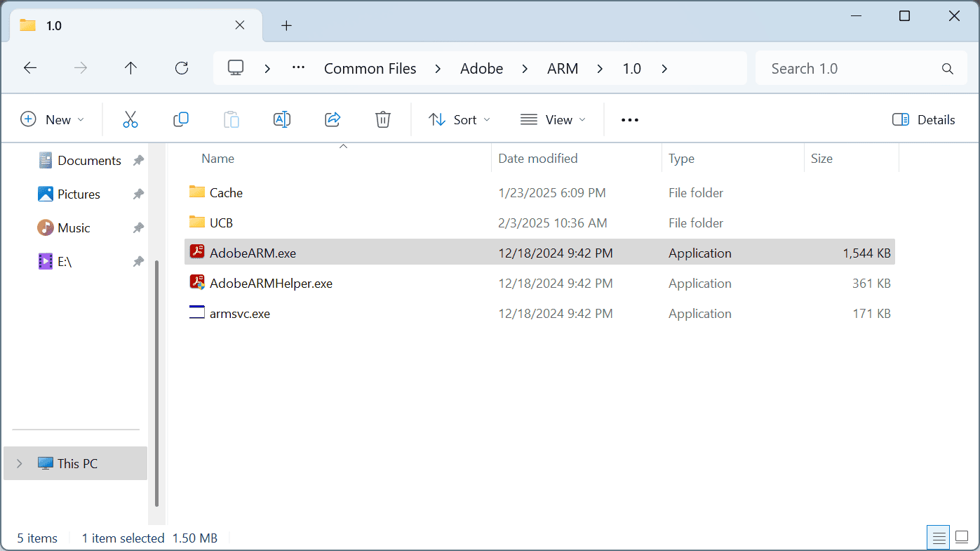
Task: Click the armsvc.exe file icon
Action: pyautogui.click(x=197, y=313)
